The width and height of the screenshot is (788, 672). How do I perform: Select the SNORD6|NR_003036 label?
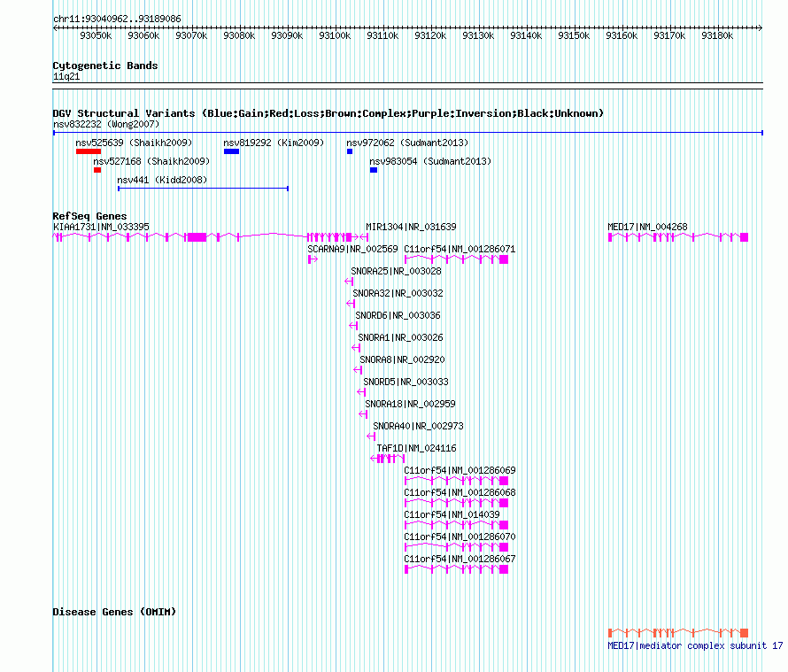398,316
